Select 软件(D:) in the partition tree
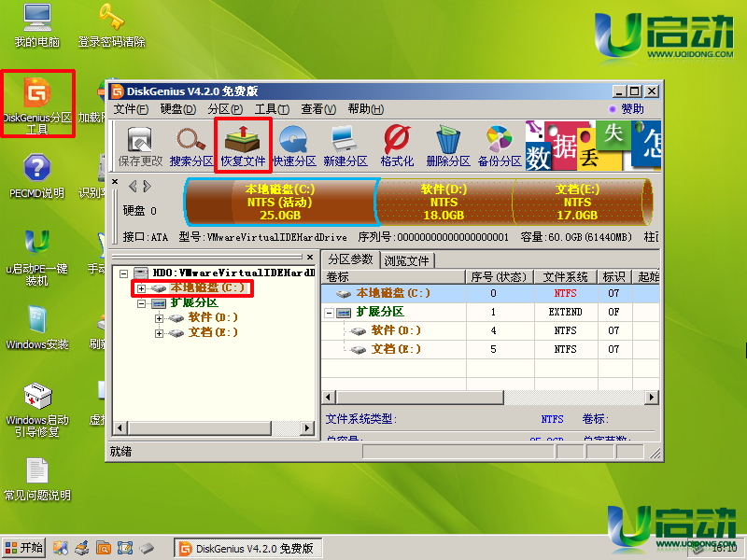The width and height of the screenshot is (747, 560). tap(213, 317)
